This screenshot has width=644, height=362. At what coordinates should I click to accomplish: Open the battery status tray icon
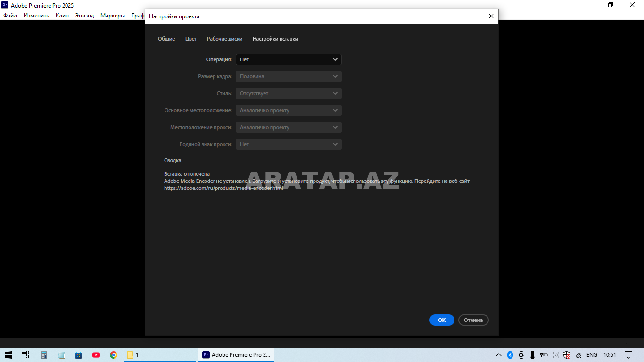pos(544,355)
